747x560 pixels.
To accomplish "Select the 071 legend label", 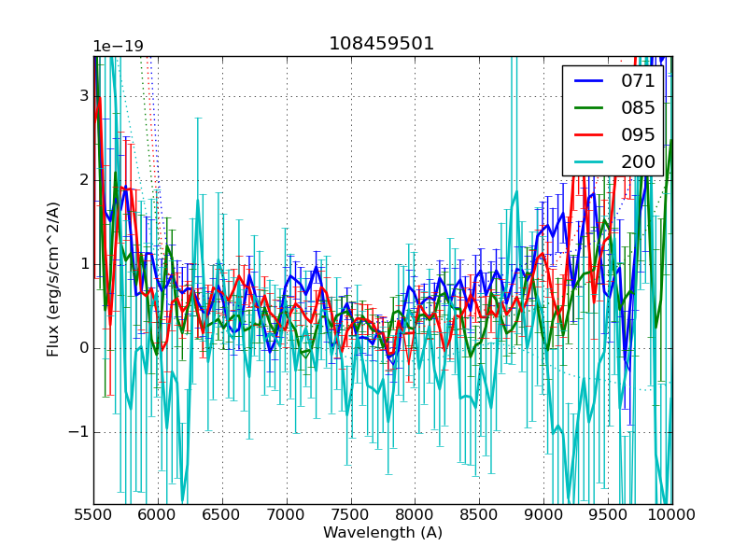I will (x=638, y=81).
